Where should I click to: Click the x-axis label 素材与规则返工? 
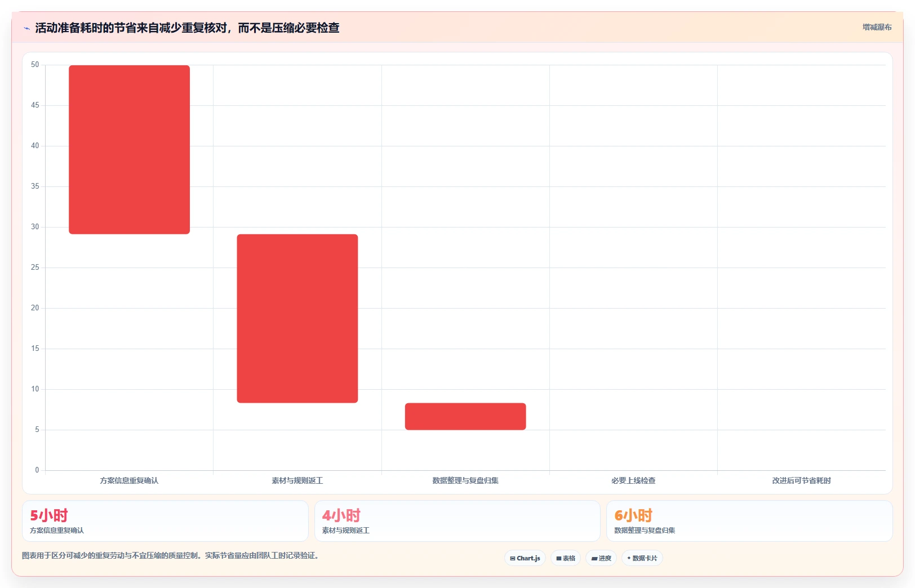297,480
